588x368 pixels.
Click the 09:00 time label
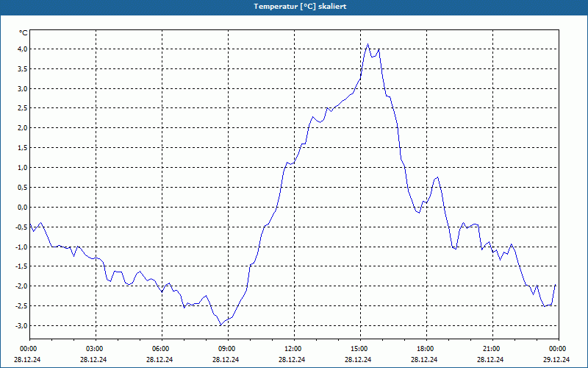229,349
